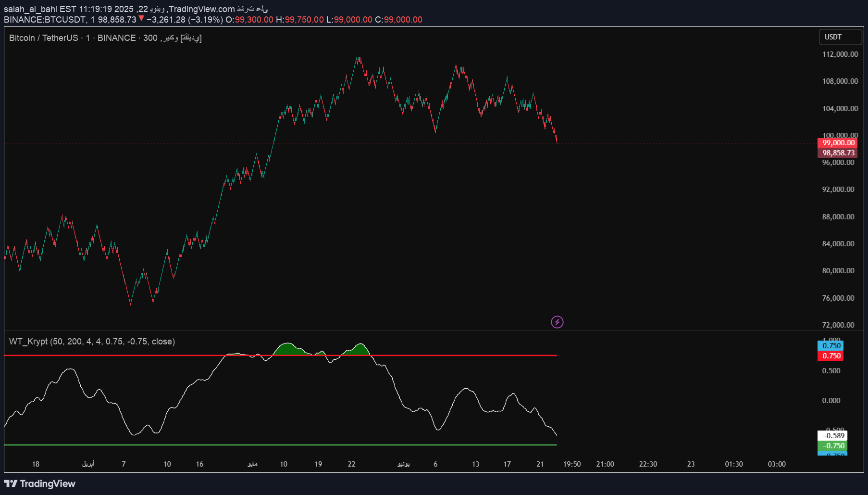Click the 98,858.73 last price label
Screen dimensions: 868x495
point(838,153)
